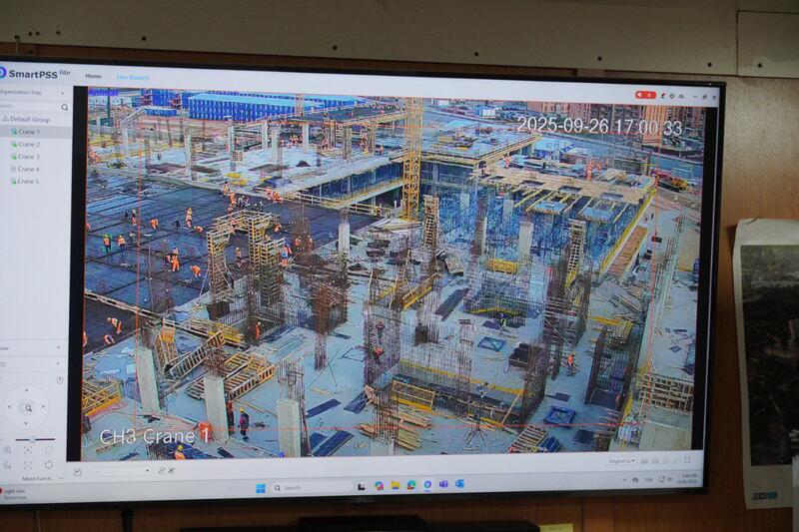Select Crane 2 camera in device tree
This screenshot has height=532, width=799.
(29, 144)
